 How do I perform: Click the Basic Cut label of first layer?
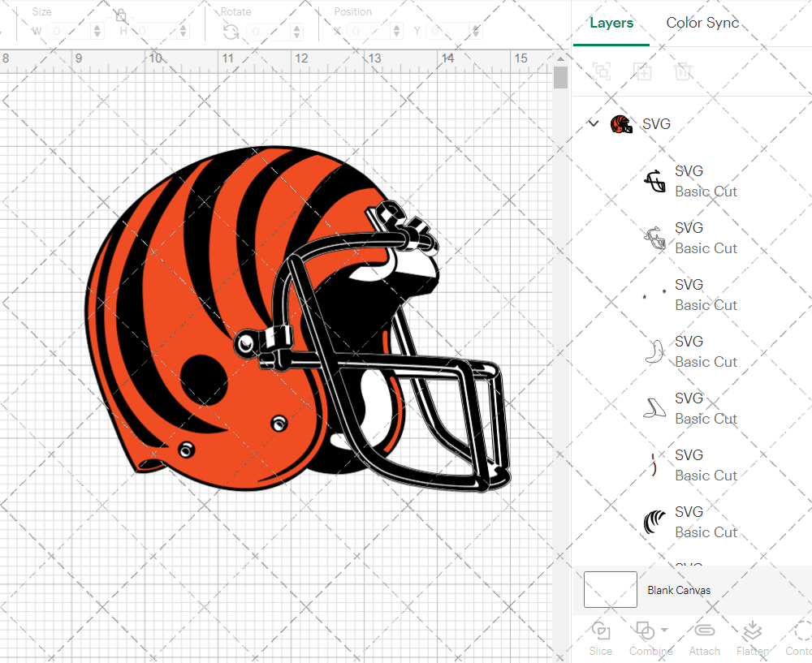coord(706,192)
